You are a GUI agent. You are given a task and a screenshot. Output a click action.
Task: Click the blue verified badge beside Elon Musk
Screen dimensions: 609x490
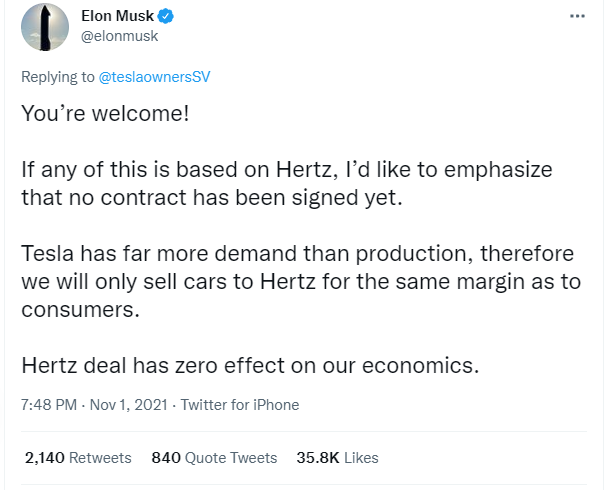pos(167,16)
